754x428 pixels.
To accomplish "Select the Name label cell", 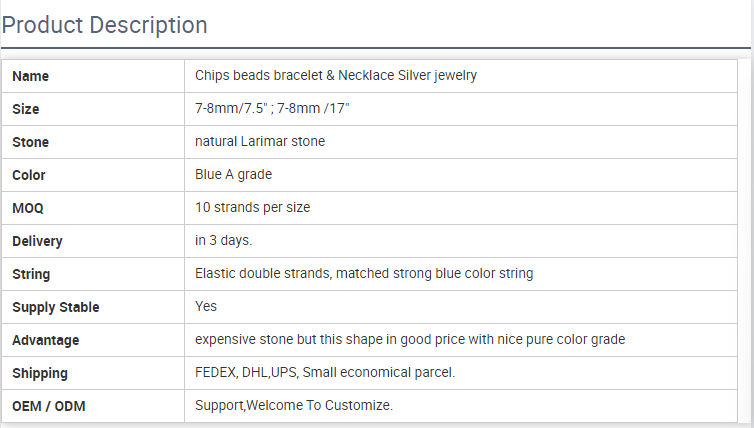I will (x=30, y=76).
